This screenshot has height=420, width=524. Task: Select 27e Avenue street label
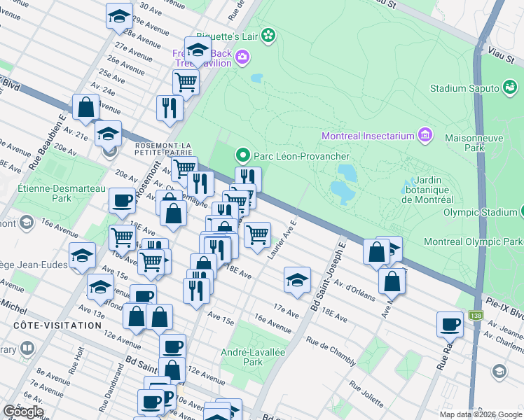tap(134, 52)
